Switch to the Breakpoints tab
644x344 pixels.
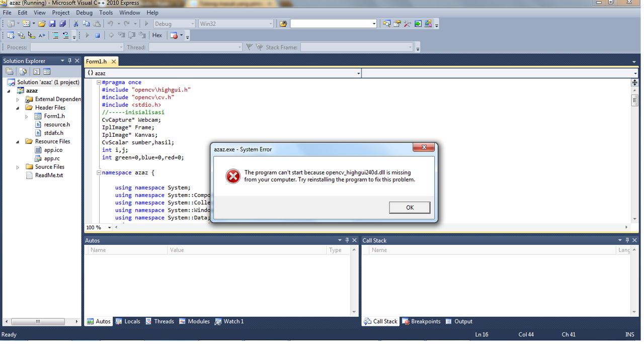coord(421,321)
